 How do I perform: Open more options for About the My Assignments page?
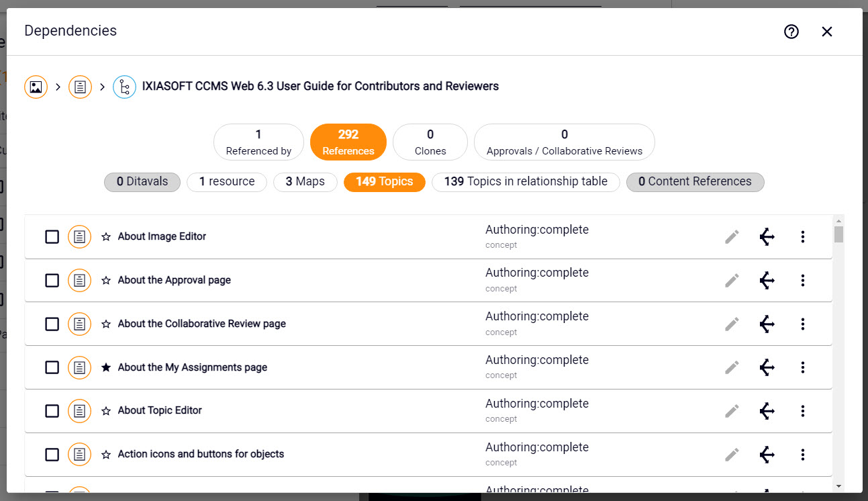(x=803, y=368)
